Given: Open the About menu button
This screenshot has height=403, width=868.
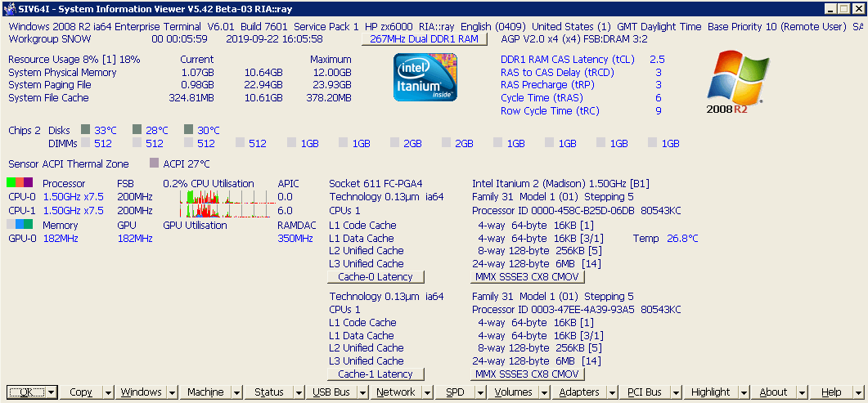Looking at the screenshot, I should (773, 392).
